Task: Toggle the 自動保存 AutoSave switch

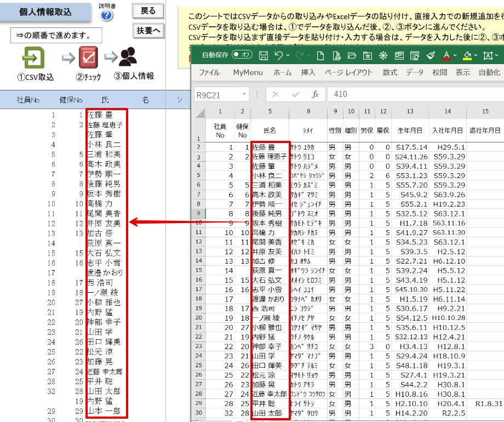Action: coord(242,55)
